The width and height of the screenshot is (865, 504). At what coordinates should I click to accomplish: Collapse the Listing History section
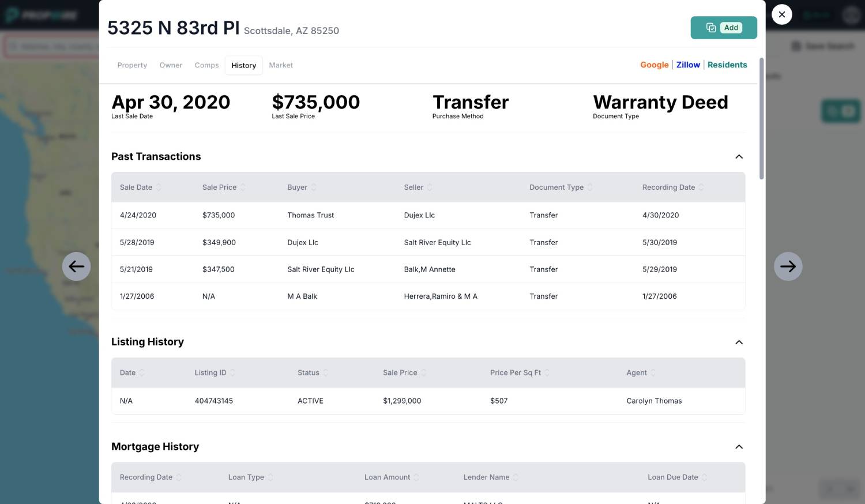coord(739,343)
